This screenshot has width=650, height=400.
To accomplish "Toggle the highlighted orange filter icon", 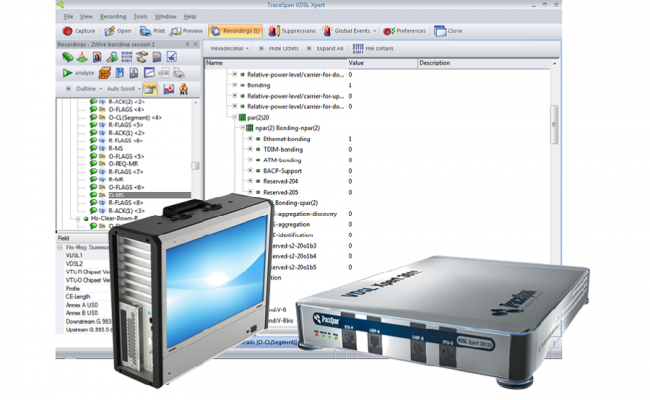I will tap(150, 89).
